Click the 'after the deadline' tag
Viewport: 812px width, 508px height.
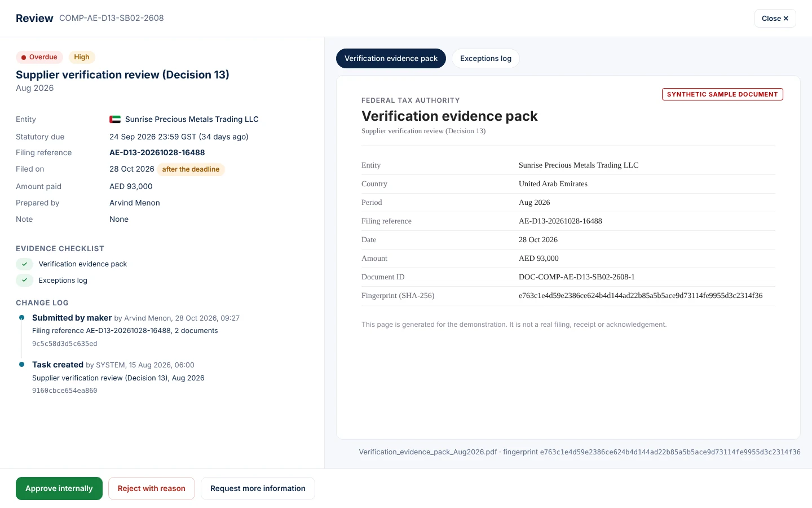pos(191,169)
